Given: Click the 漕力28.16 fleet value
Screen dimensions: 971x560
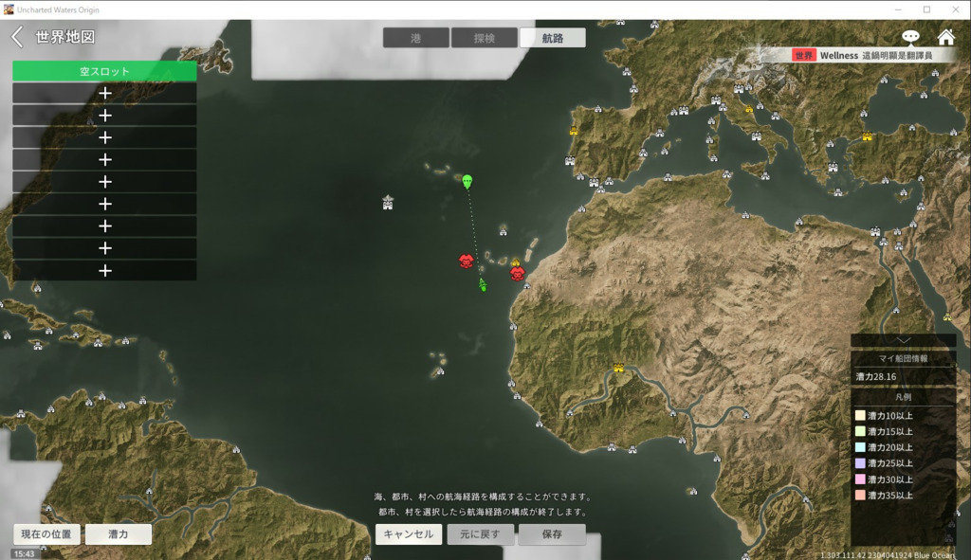Looking at the screenshot, I should point(876,376).
